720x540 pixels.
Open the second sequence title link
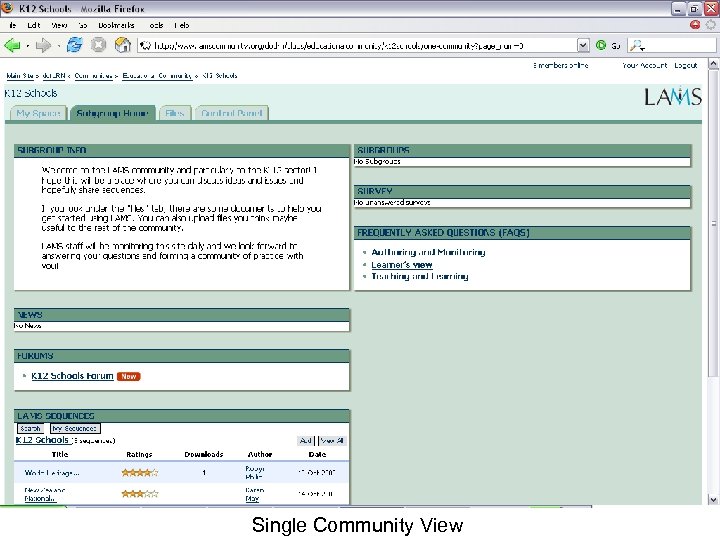(44, 494)
